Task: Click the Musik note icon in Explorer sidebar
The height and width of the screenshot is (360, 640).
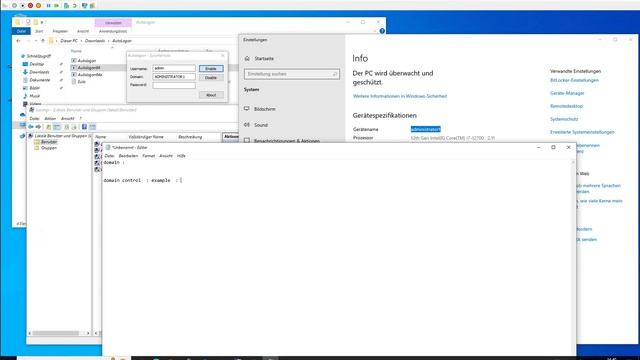Action: [25, 96]
